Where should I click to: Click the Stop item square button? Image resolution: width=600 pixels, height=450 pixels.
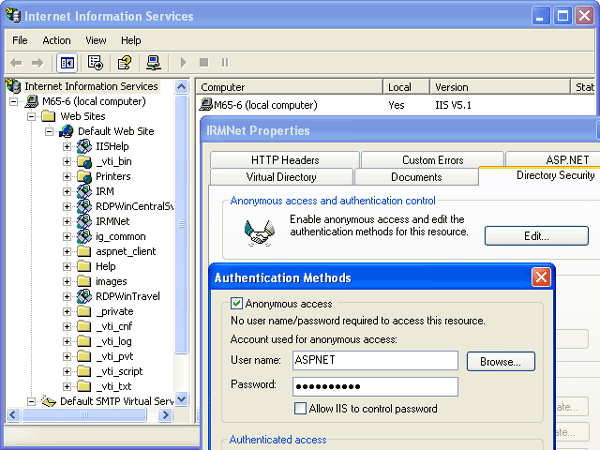[x=204, y=62]
